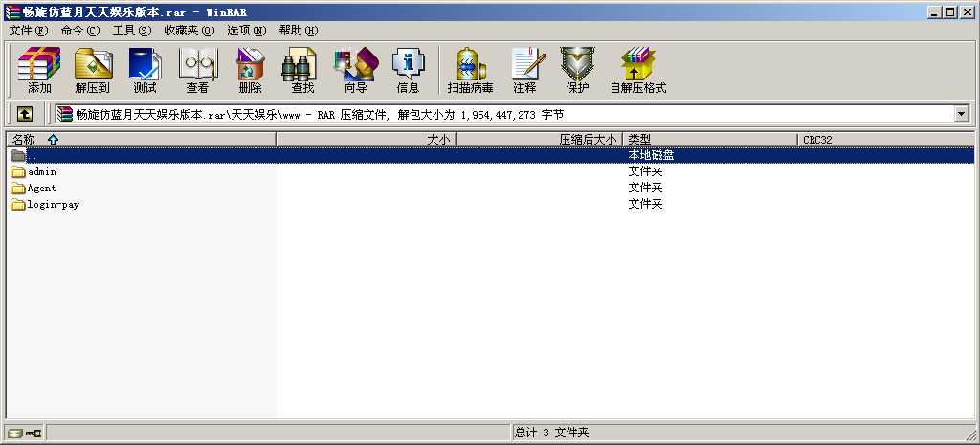The image size is (980, 445).
Task: Open the 收藏夹(O) menu
Action: (x=189, y=31)
